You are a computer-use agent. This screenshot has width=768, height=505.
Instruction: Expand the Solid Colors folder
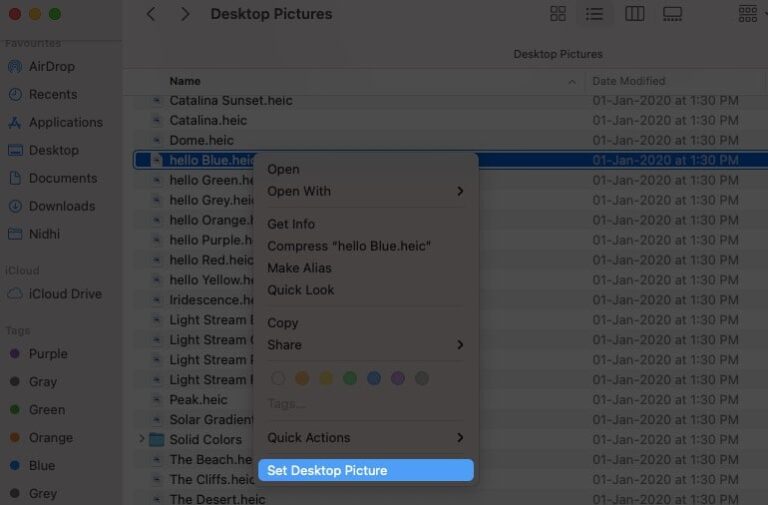141,439
